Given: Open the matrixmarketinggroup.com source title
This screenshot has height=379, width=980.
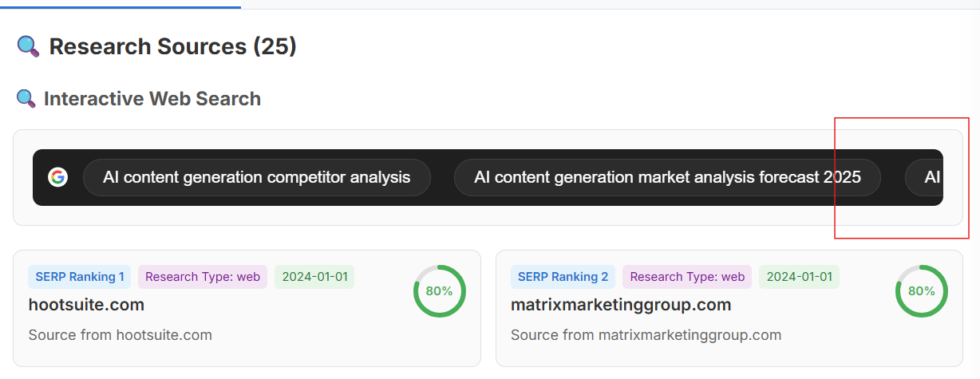Looking at the screenshot, I should coord(621,305).
